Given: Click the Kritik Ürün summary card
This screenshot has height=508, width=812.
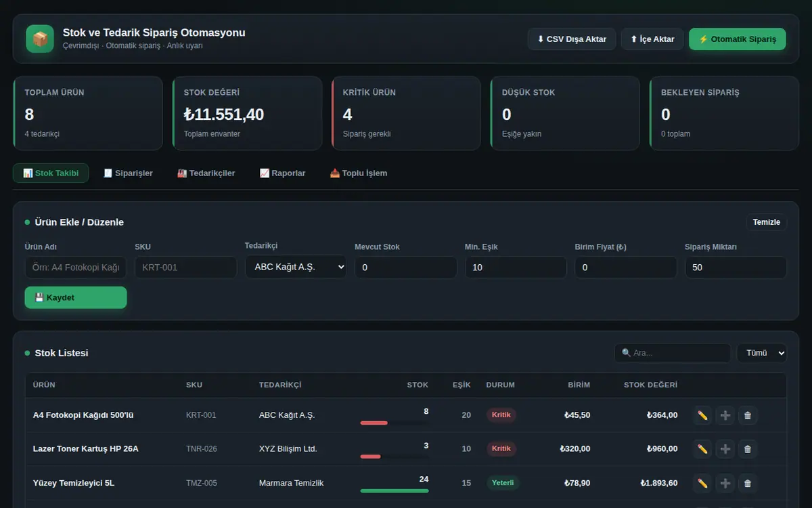Looking at the screenshot, I should (407, 113).
